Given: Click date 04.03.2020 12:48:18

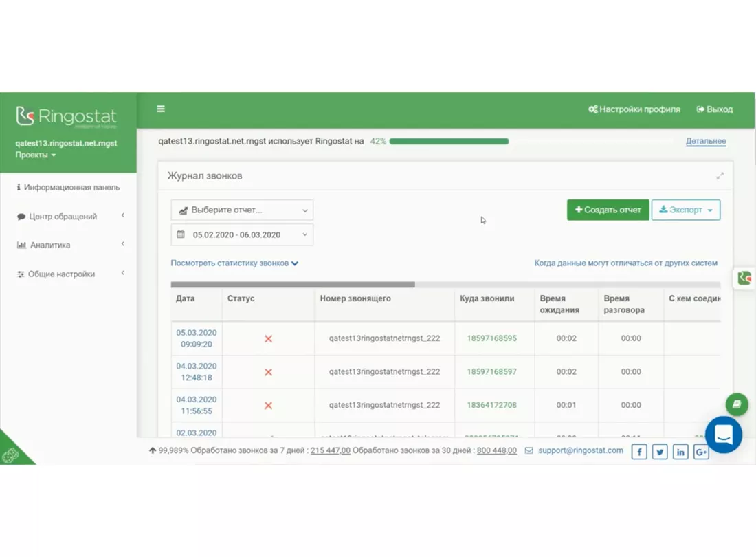Looking at the screenshot, I should pos(197,372).
